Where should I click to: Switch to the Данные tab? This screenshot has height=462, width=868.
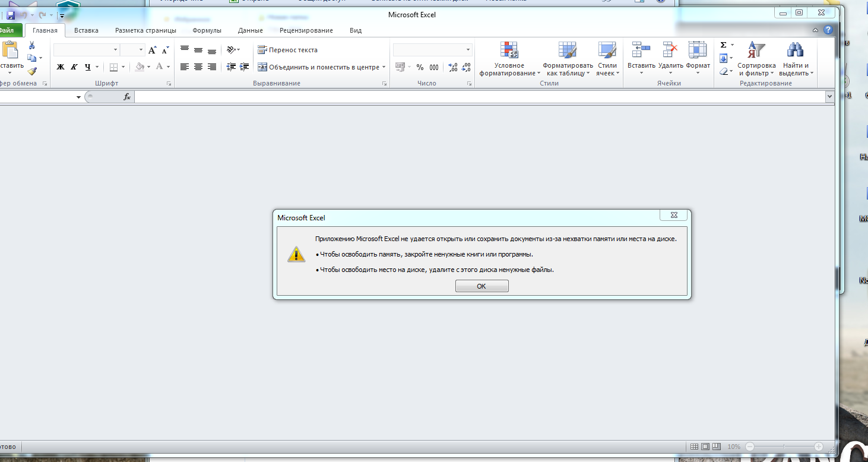pyautogui.click(x=250, y=30)
